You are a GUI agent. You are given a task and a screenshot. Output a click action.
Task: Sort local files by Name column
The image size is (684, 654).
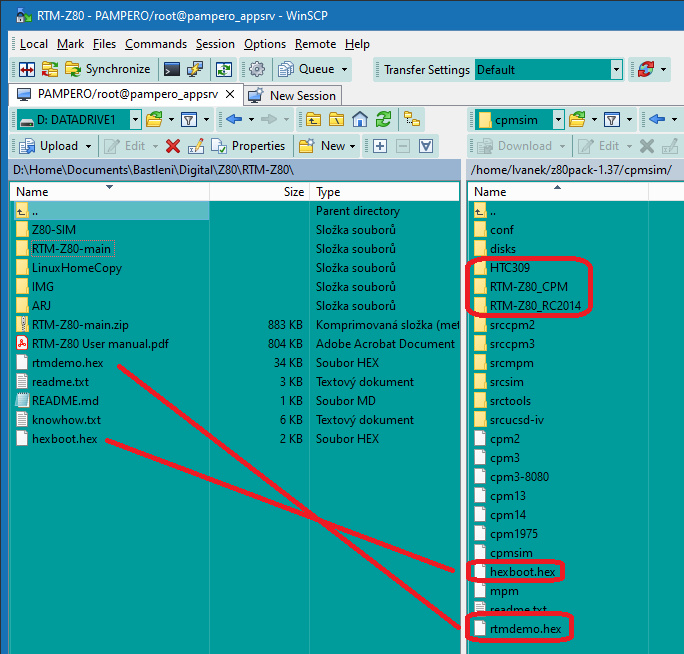109,192
